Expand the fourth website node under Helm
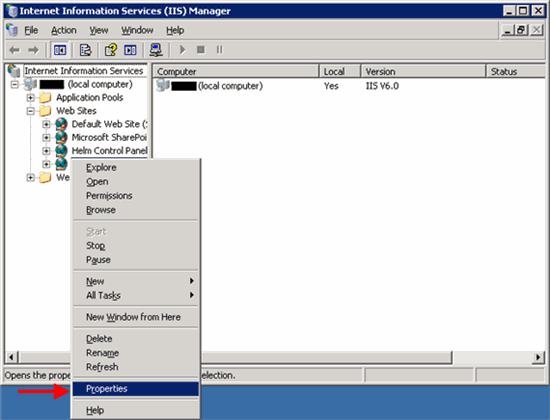The image size is (550, 420). point(46,164)
